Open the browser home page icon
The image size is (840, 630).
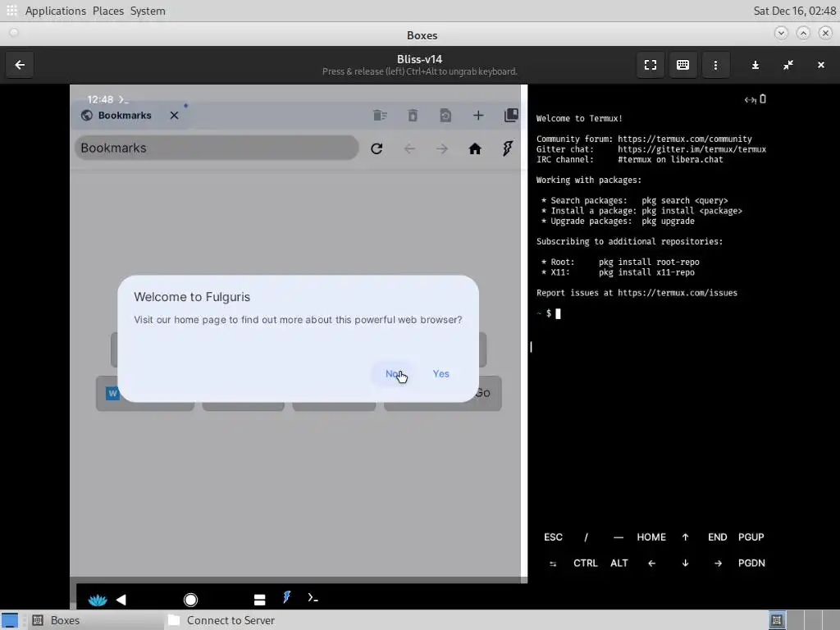(x=475, y=148)
